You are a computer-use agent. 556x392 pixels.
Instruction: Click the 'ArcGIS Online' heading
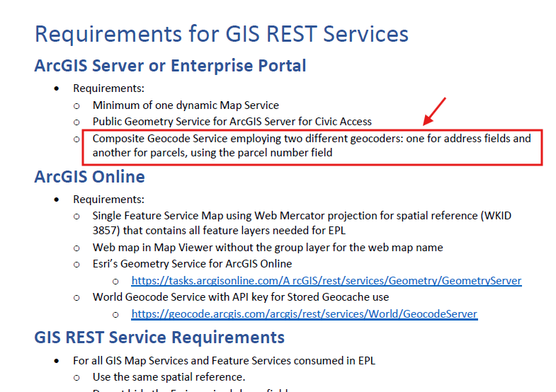click(90, 177)
